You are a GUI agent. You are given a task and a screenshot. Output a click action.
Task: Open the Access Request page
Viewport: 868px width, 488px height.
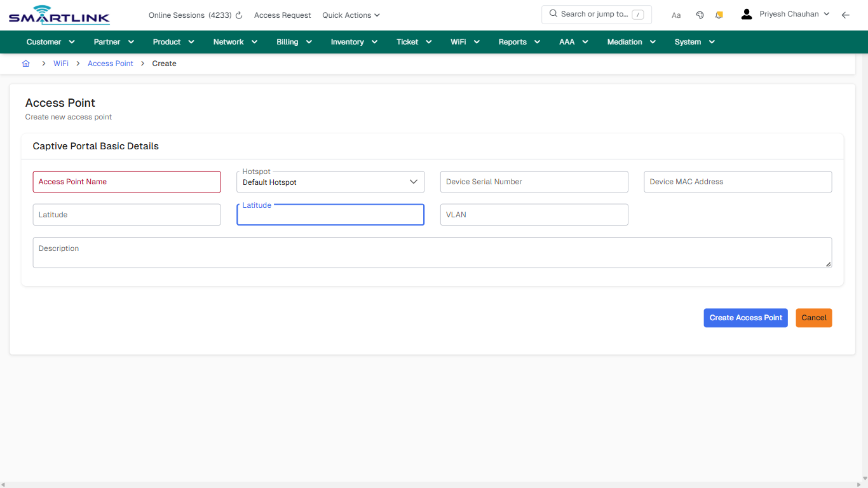[x=282, y=15]
